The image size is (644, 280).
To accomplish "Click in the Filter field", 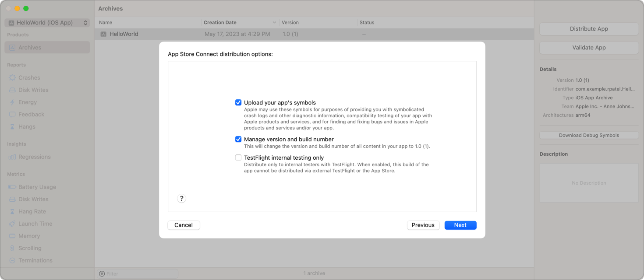I will click(138, 273).
